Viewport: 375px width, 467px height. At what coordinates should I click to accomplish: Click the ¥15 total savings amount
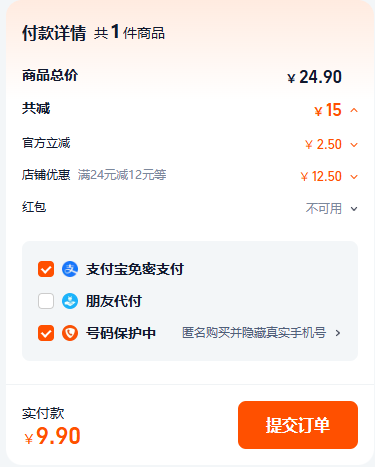pos(328,110)
